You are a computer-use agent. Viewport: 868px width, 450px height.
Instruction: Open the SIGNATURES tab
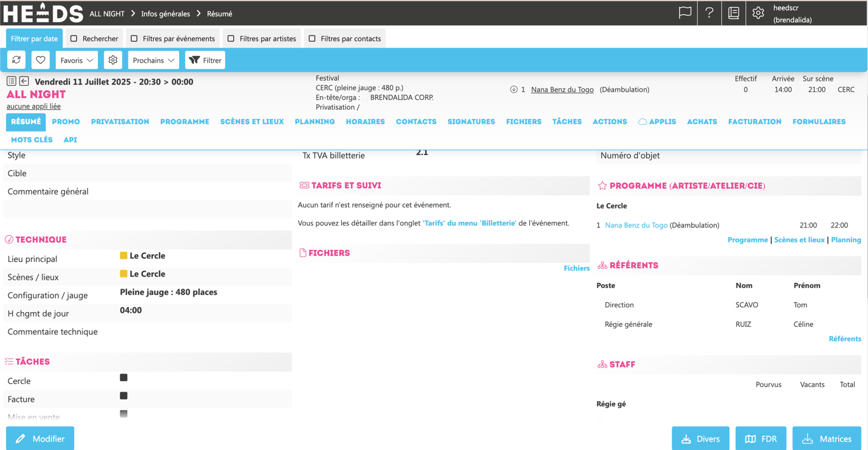[x=471, y=121]
